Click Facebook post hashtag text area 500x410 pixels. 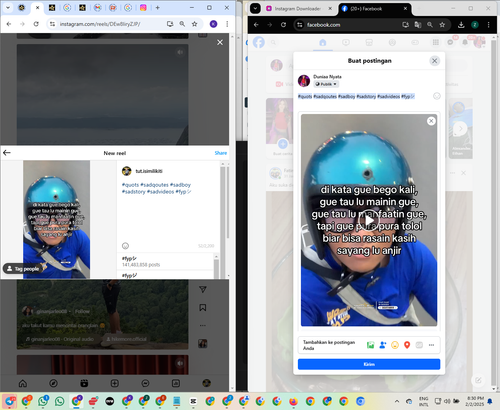(356, 96)
